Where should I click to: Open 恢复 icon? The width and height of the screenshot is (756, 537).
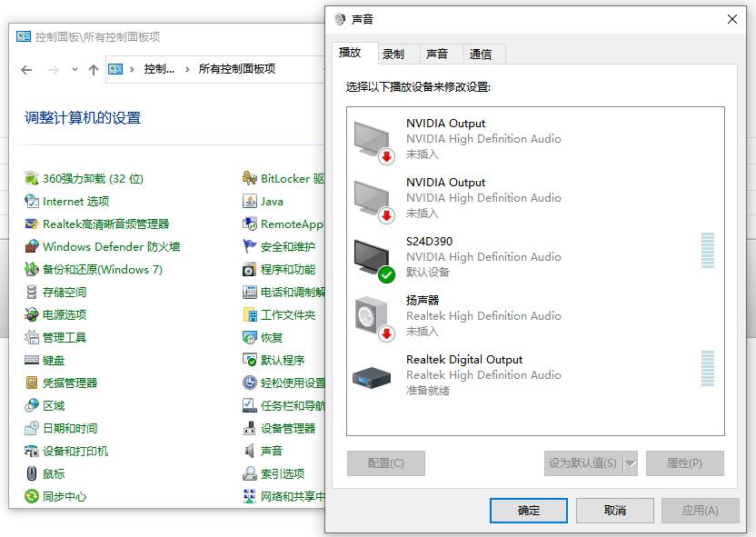click(249, 337)
